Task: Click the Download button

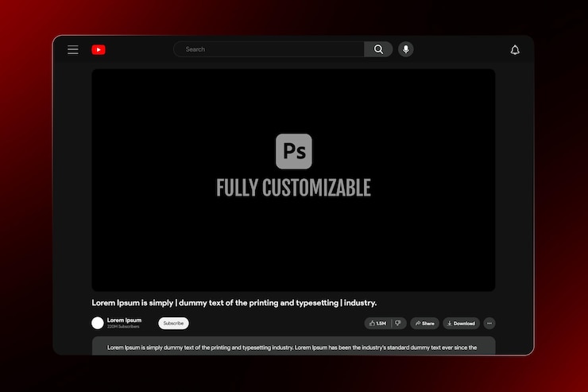Action: pyautogui.click(x=461, y=323)
